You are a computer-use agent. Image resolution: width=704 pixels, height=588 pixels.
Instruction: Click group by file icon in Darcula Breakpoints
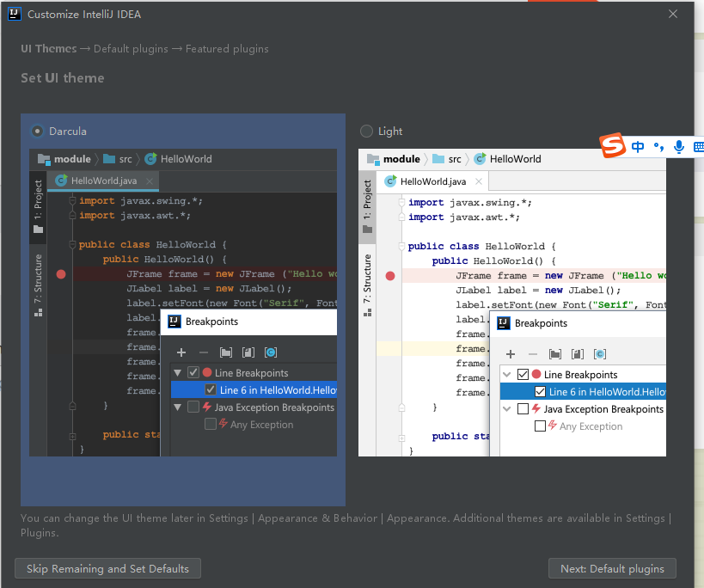248,352
